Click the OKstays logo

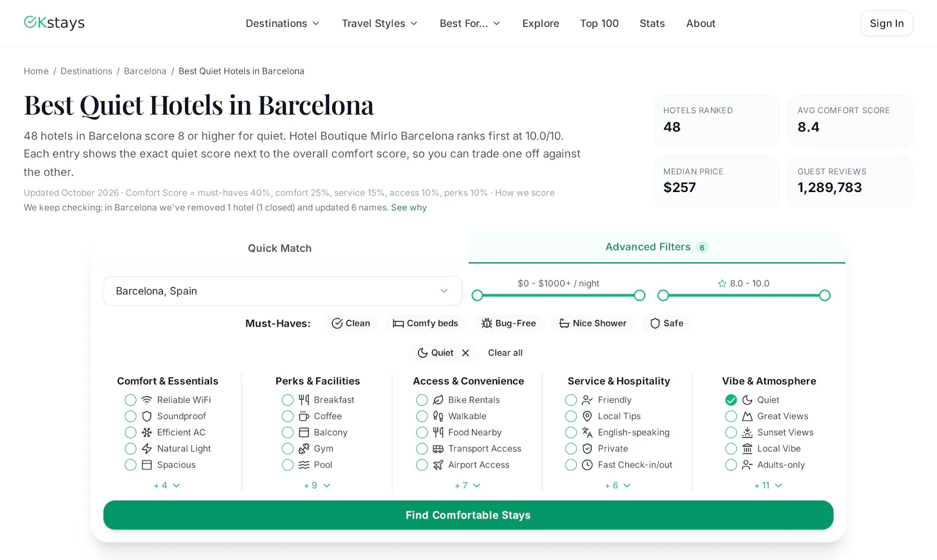(x=54, y=23)
